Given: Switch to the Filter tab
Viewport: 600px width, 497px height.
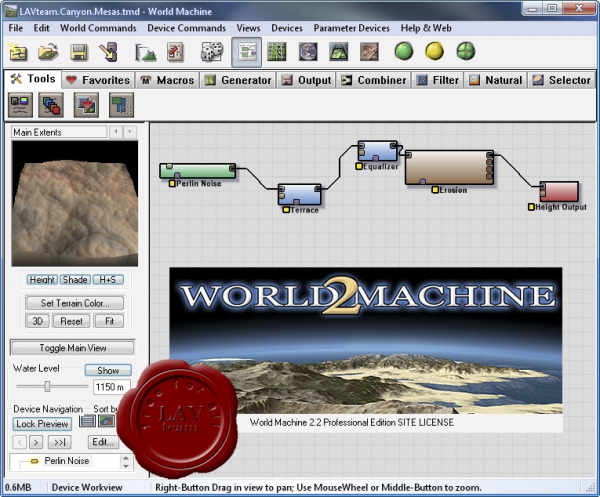Looking at the screenshot, I should tap(437, 80).
